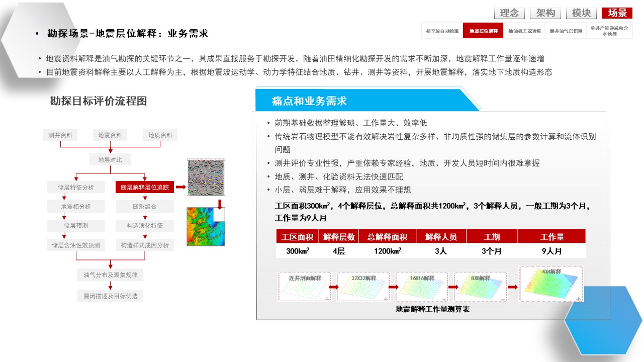
Task: Click the colorful structure map image
Action: click(206, 226)
